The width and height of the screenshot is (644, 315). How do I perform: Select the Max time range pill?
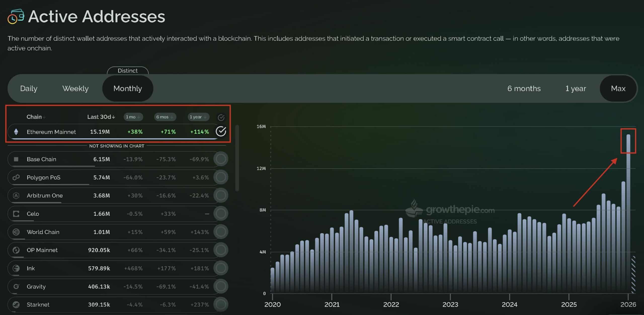coord(618,88)
